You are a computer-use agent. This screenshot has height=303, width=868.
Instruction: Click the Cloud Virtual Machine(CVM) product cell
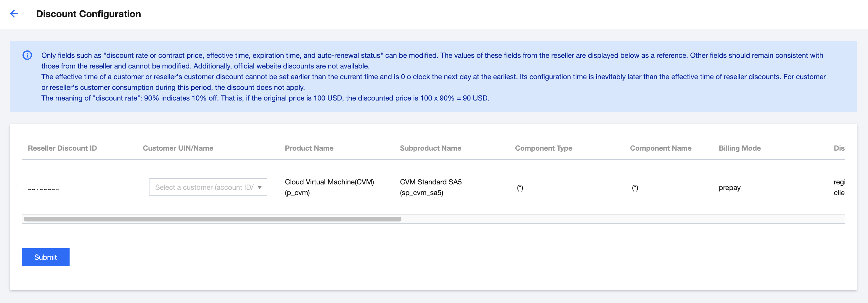(329, 187)
